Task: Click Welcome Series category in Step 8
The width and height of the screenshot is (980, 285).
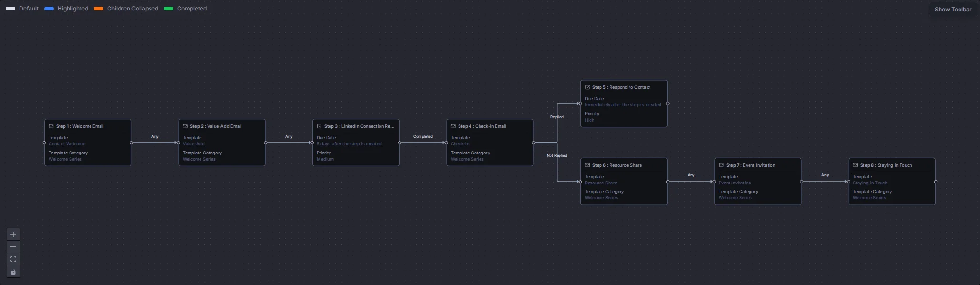Action: 870,198
